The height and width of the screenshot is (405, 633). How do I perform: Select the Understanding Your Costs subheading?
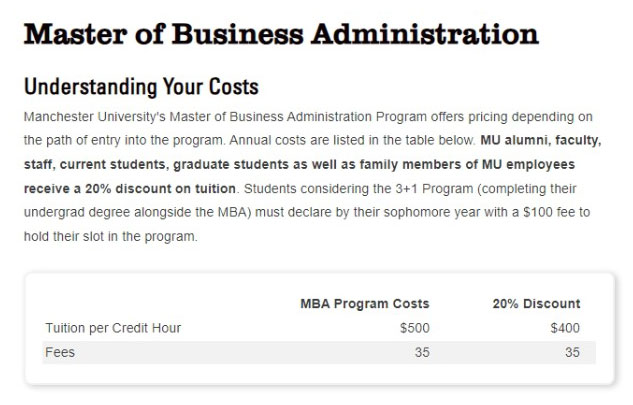point(141,87)
